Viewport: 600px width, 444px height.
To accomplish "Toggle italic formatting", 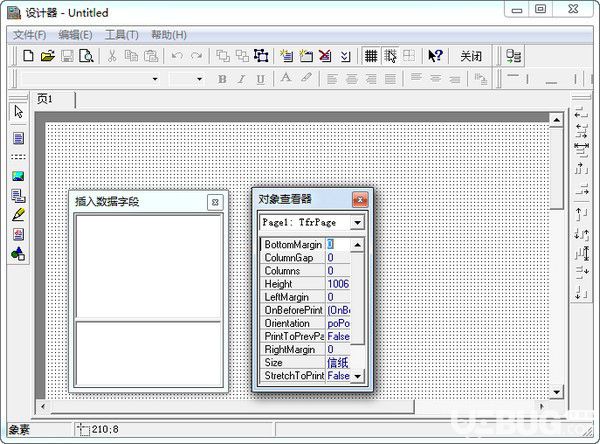I will coord(241,79).
